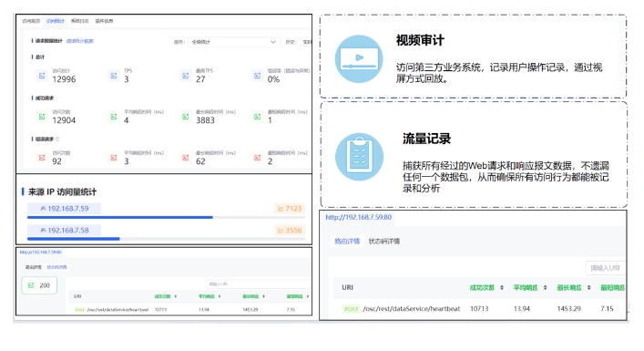The width and height of the screenshot is (644, 351).
Task: Click the green icon in the 200 status card
Action: 31,285
